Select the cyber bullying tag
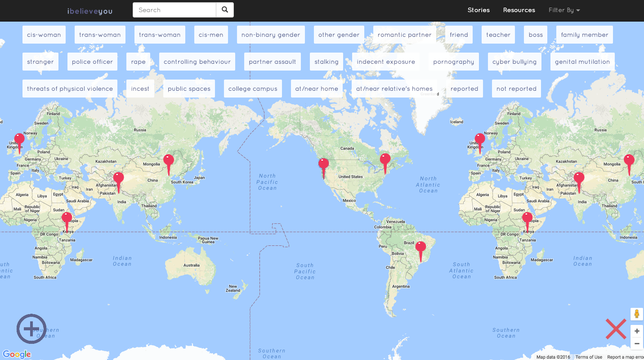 [514, 62]
